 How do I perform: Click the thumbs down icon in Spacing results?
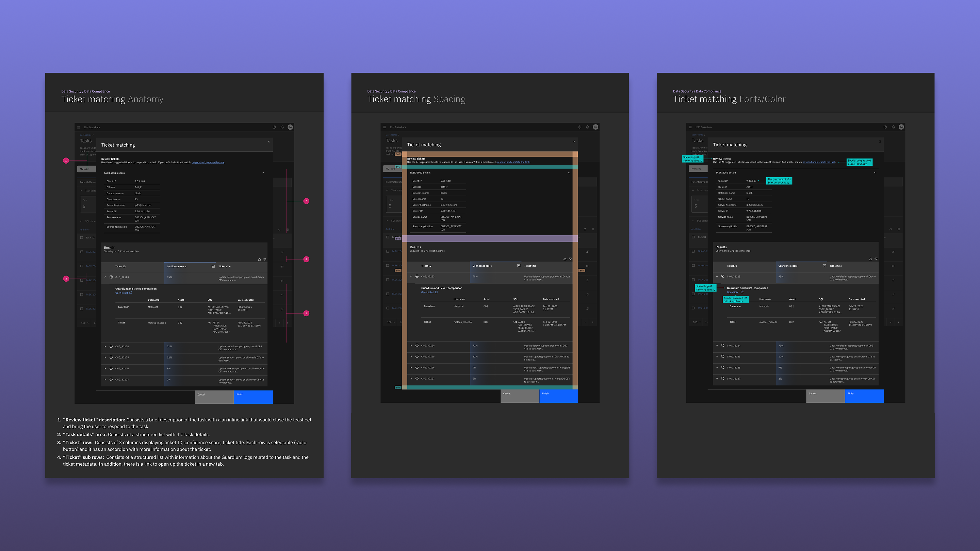coord(570,259)
